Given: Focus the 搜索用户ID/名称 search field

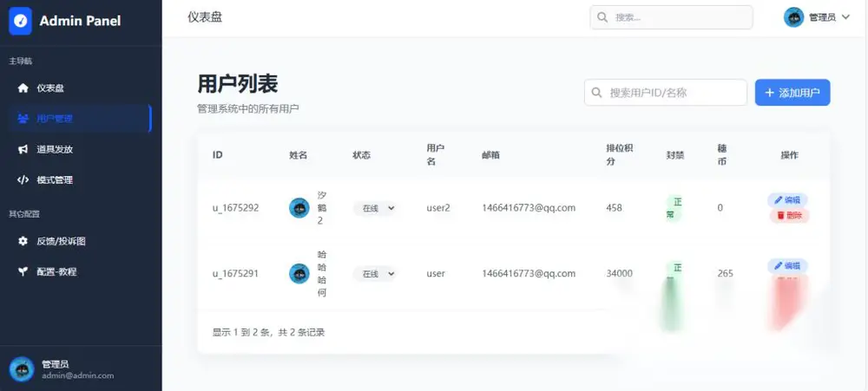Looking at the screenshot, I should coord(666,93).
